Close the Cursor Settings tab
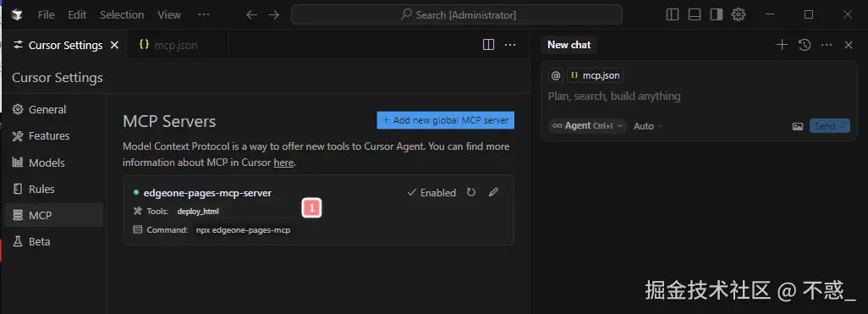This screenshot has height=314, width=868. point(114,45)
